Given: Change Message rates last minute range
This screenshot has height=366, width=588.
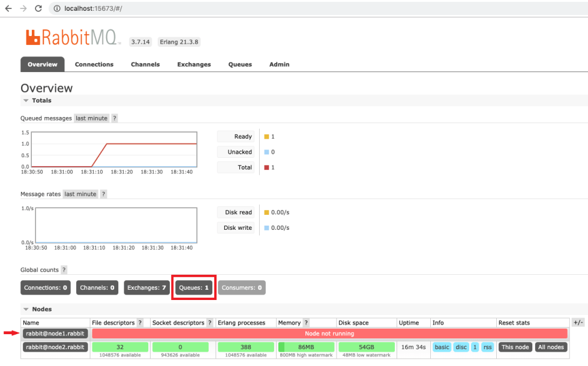Looking at the screenshot, I should pyautogui.click(x=80, y=194).
